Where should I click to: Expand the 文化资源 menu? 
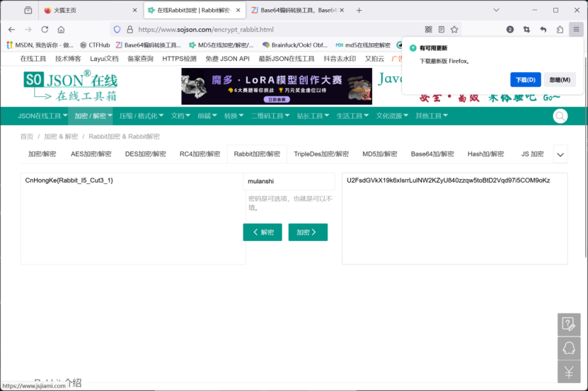(x=392, y=116)
